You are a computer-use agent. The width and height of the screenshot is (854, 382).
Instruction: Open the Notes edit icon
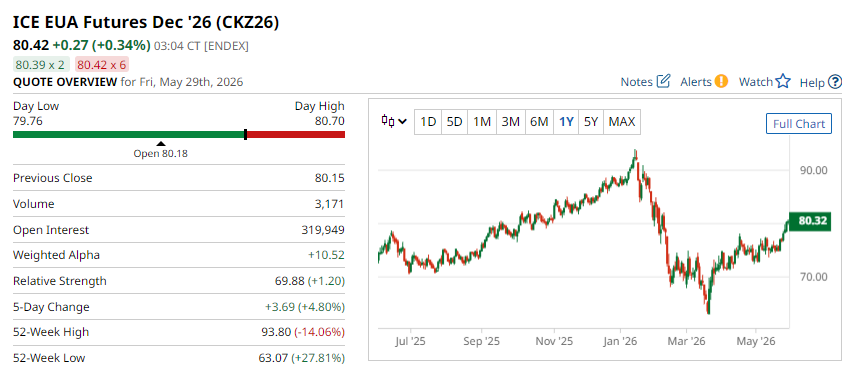click(663, 82)
